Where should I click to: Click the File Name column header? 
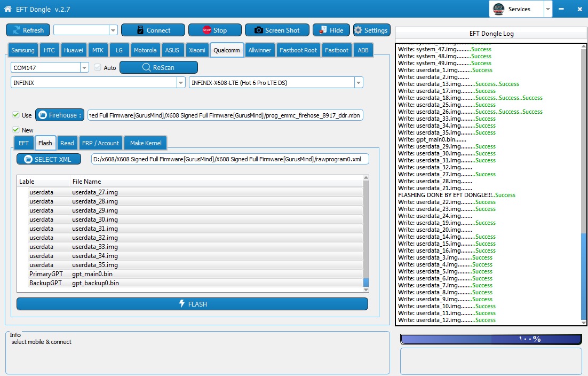click(x=217, y=181)
